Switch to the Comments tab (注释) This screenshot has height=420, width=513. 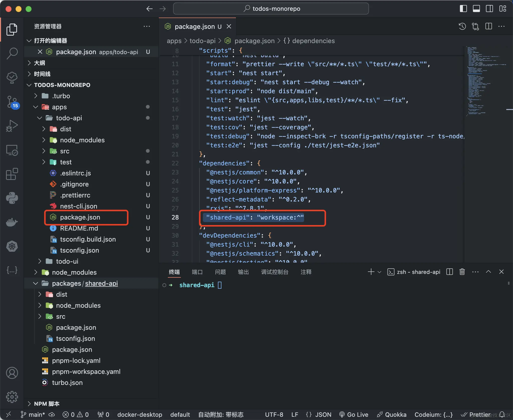306,272
